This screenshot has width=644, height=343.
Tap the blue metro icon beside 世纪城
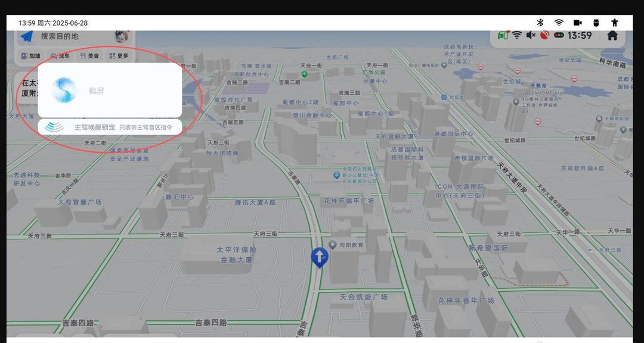444,97
